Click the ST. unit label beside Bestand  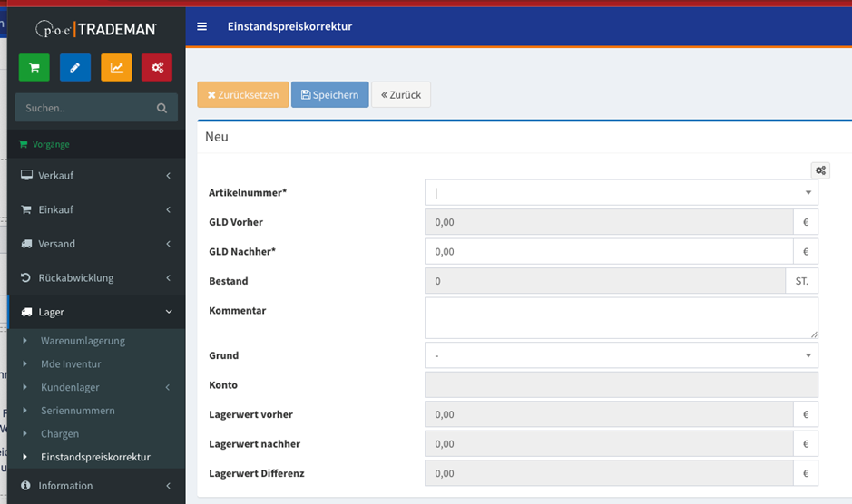coord(802,281)
